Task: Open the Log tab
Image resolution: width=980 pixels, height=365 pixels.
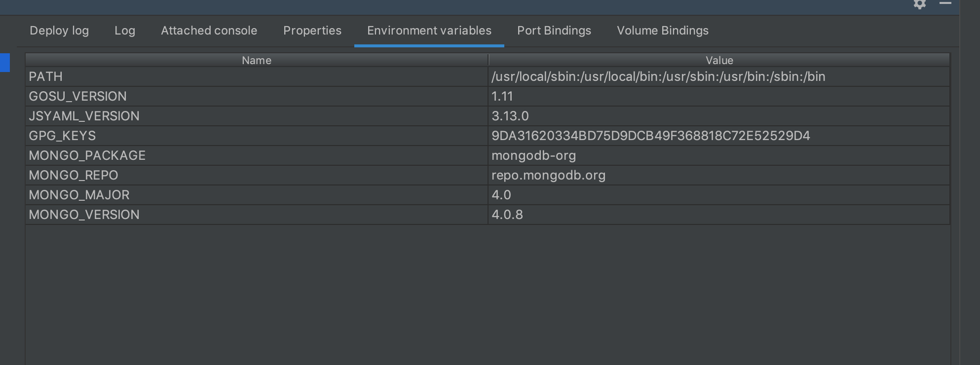Action: pyautogui.click(x=125, y=31)
